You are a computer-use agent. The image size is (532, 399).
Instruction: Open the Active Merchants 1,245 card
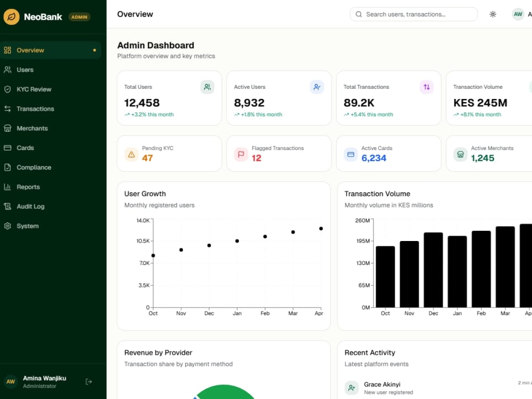489,154
